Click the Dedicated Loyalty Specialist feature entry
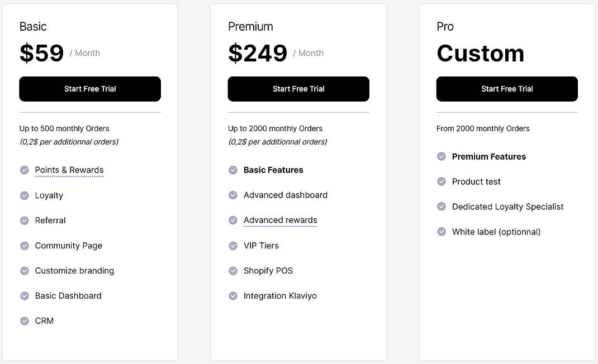This screenshot has height=364, width=598. pyautogui.click(x=507, y=207)
